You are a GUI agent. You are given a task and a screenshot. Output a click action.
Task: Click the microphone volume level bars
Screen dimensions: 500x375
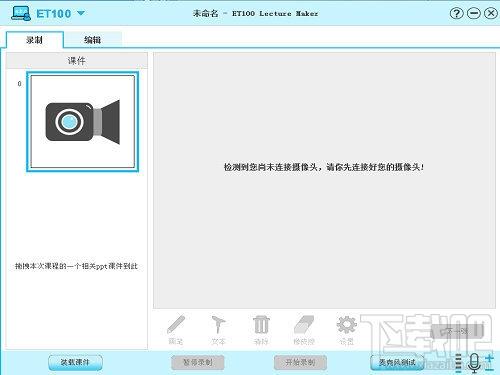pos(459,363)
